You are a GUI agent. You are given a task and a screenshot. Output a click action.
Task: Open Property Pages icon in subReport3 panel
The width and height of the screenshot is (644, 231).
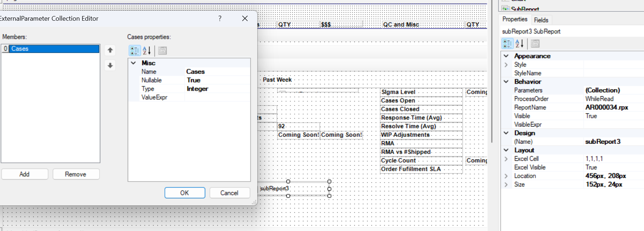[535, 43]
